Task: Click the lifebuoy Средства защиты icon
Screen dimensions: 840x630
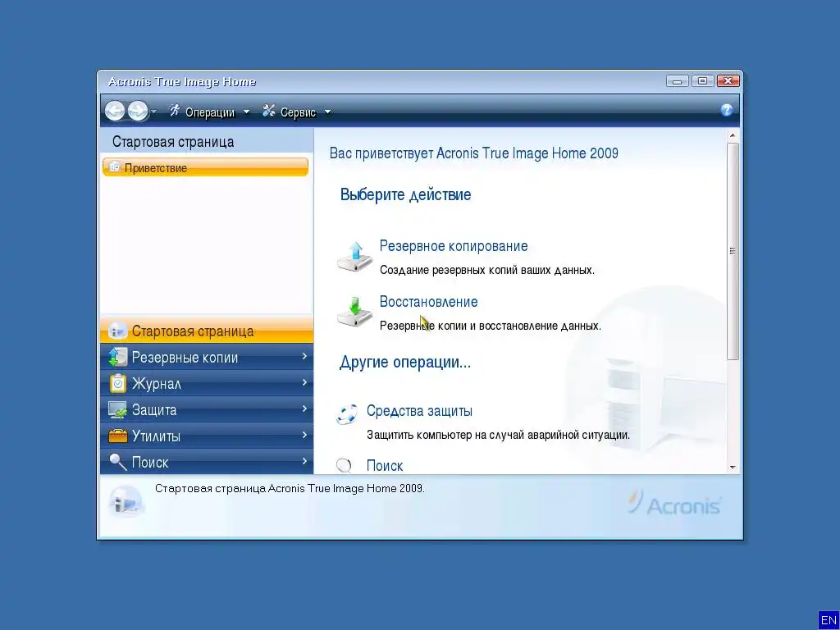Action: pyautogui.click(x=347, y=414)
